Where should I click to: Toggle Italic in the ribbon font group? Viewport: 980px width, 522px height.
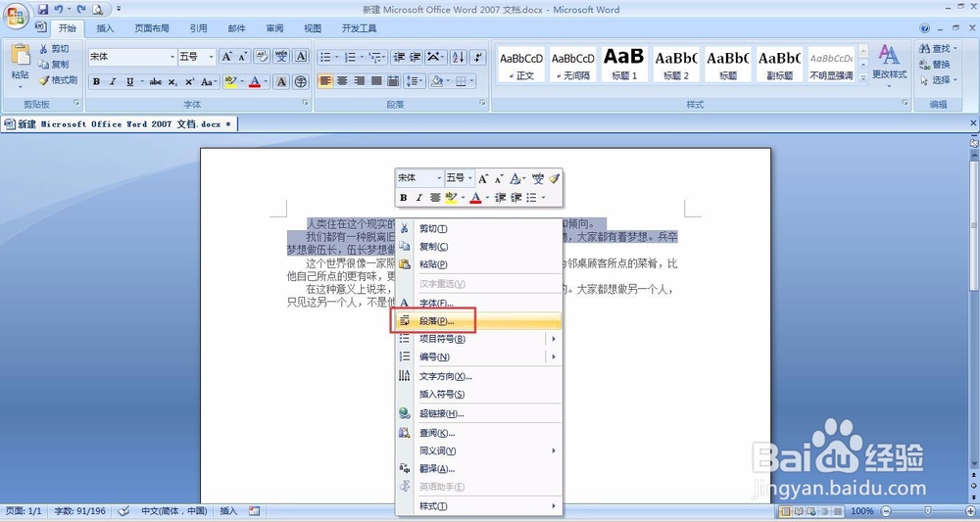pyautogui.click(x=113, y=82)
